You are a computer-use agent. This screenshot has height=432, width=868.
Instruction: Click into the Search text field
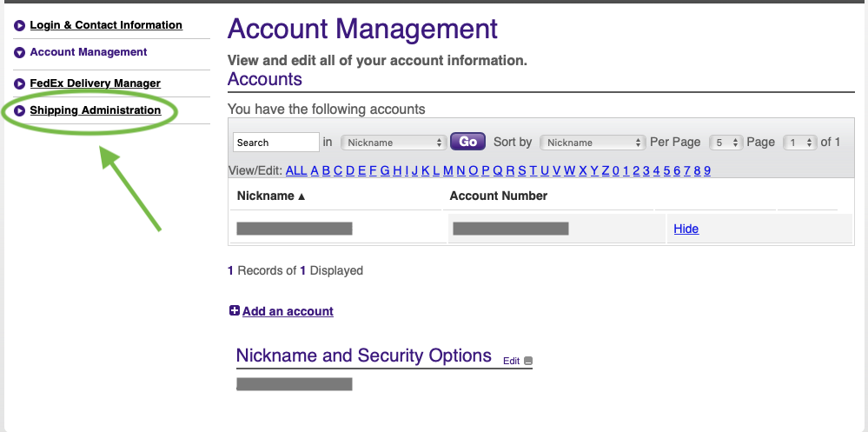pos(276,143)
